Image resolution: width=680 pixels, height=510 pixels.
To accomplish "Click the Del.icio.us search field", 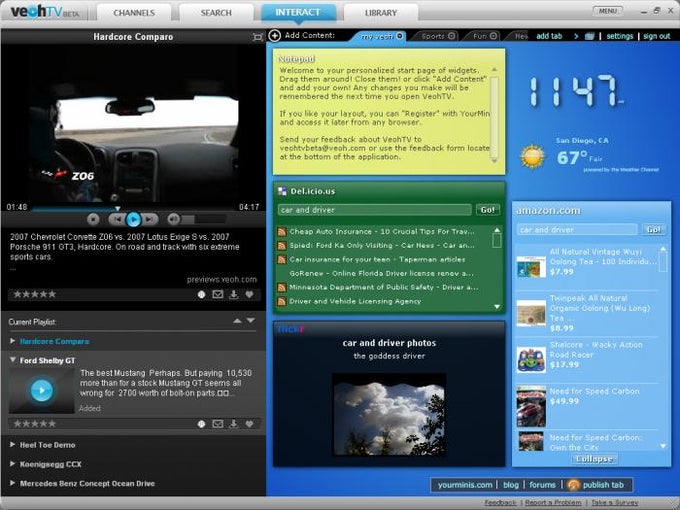I will [374, 210].
